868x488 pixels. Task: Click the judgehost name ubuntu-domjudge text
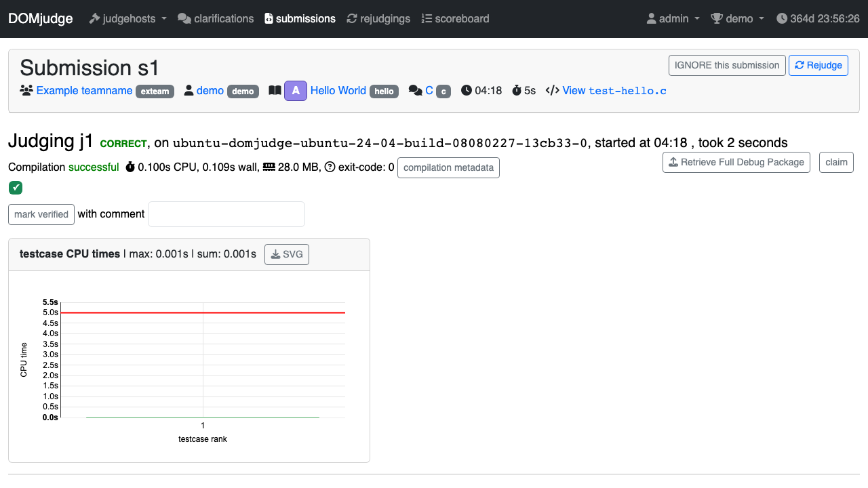tap(380, 143)
